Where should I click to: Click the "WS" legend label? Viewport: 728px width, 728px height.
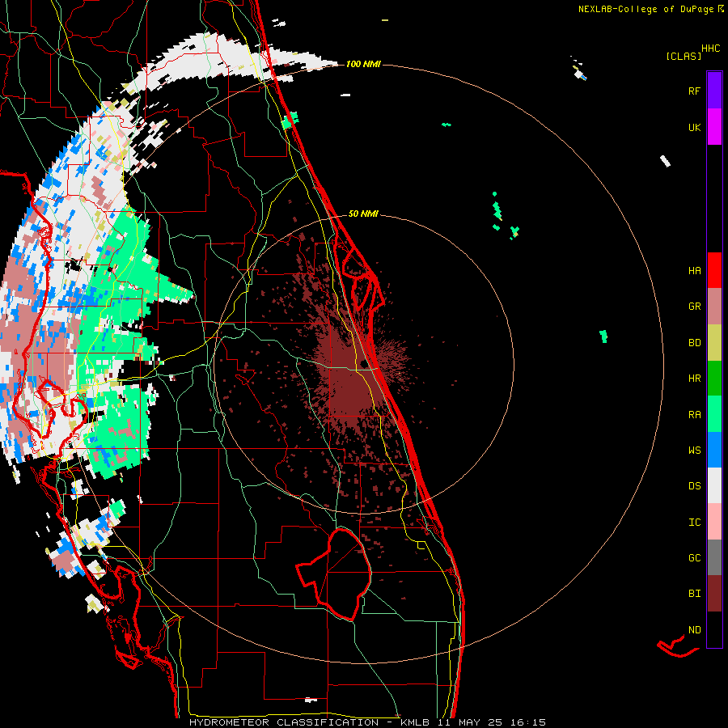pyautogui.click(x=694, y=450)
